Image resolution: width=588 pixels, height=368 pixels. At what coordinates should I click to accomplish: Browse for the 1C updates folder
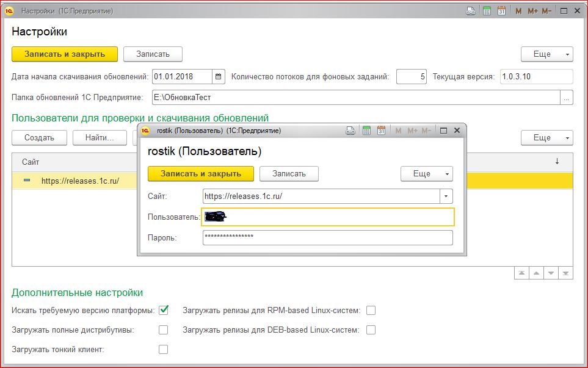click(x=566, y=98)
